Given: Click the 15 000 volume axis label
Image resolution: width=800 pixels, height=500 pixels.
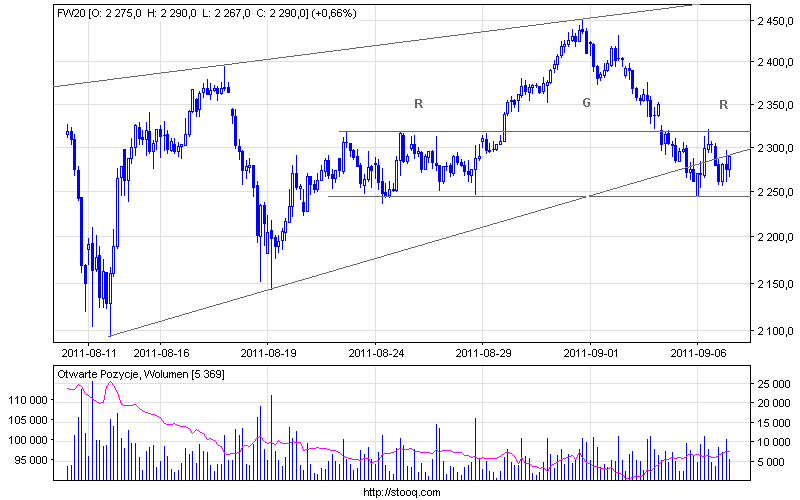Looking at the screenshot, I should [x=774, y=423].
